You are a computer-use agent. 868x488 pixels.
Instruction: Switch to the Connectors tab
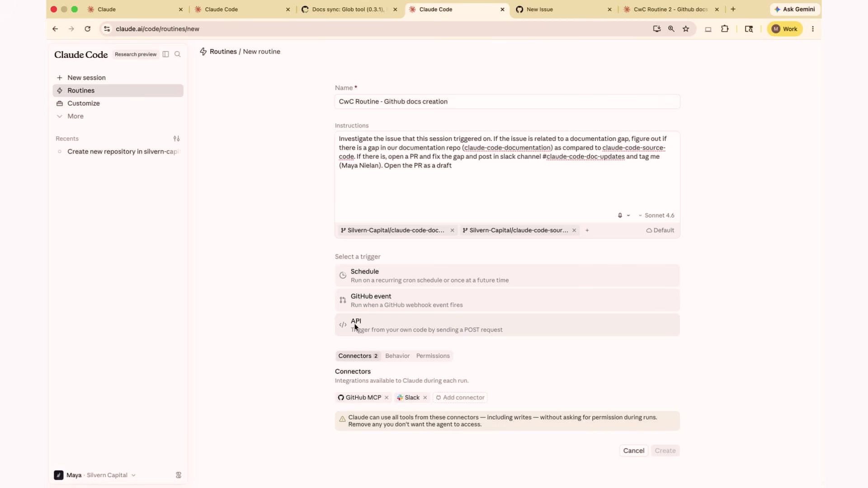(358, 356)
